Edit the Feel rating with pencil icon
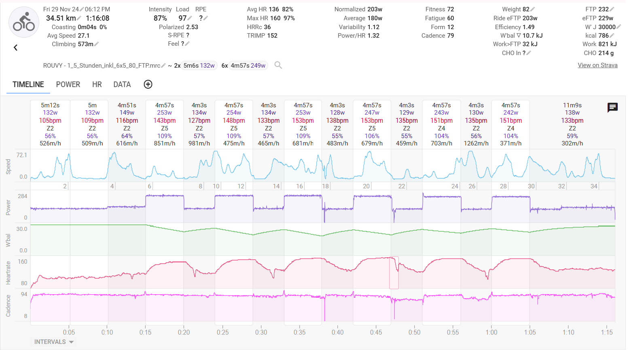 187,44
